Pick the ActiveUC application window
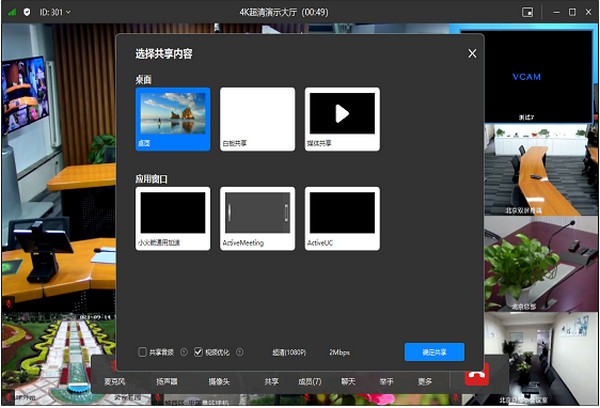The height and width of the screenshot is (408, 600). (342, 219)
